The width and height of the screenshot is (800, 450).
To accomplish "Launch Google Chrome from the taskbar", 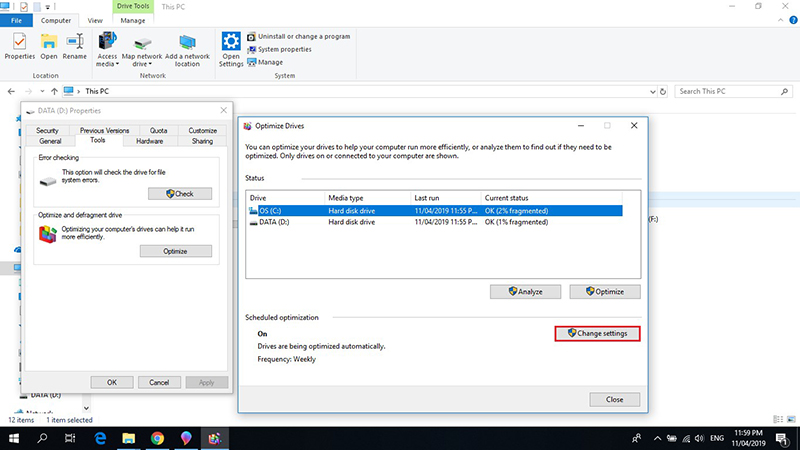I will 157,438.
